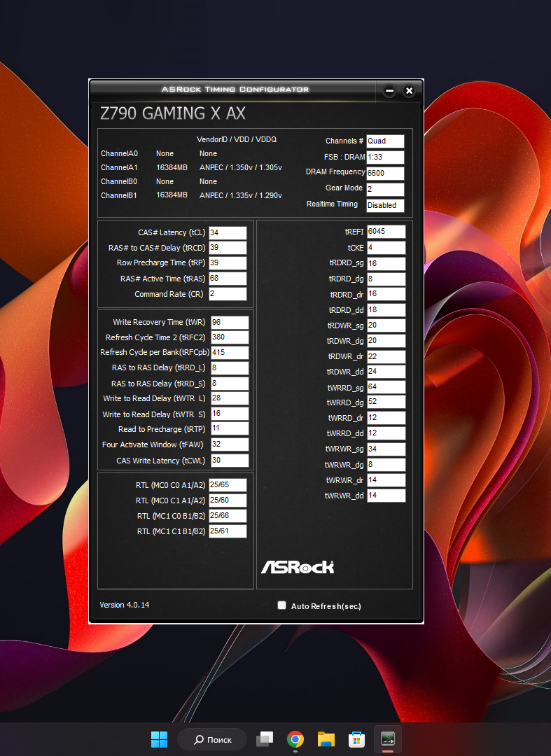Select the tWRRD_dd value field
Image resolution: width=551 pixels, height=756 pixels.
point(386,433)
